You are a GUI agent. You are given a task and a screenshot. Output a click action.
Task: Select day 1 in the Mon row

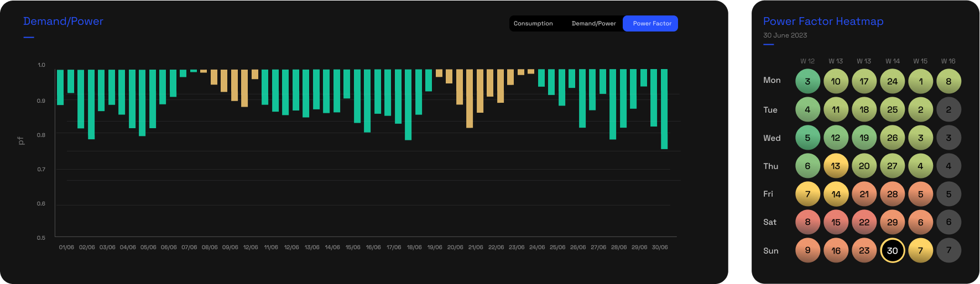[920, 81]
